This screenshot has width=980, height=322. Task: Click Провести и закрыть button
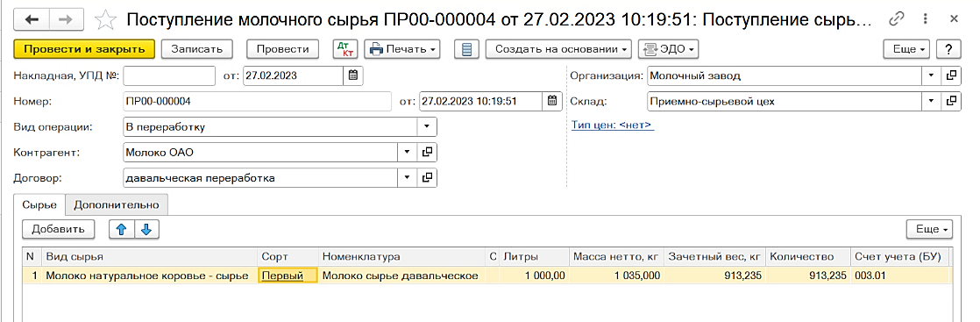pos(83,49)
